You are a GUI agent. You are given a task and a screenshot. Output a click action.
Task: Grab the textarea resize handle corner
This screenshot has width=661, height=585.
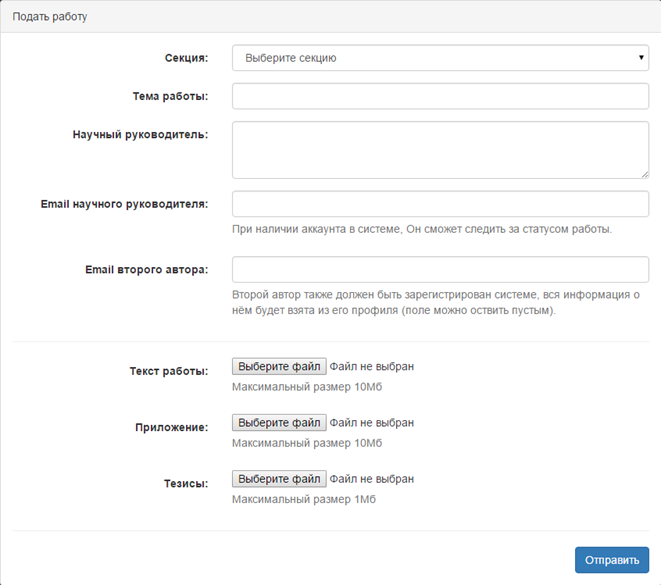click(x=645, y=174)
